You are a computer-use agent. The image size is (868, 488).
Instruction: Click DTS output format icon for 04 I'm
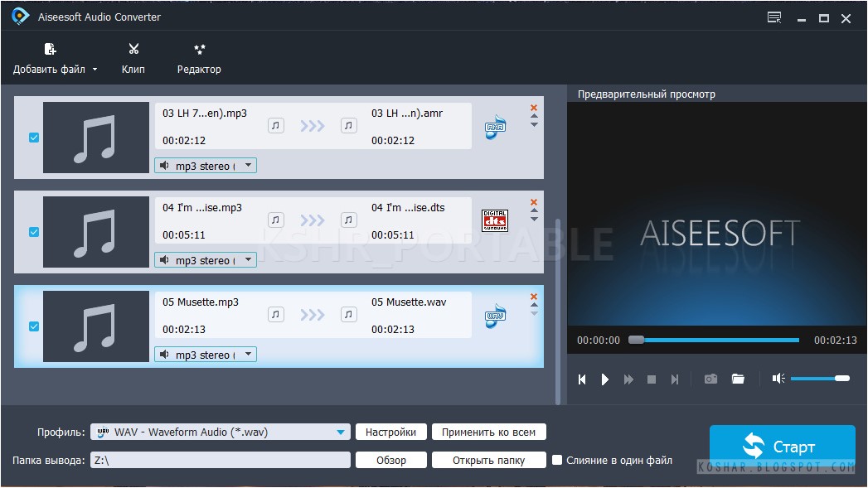coord(495,220)
